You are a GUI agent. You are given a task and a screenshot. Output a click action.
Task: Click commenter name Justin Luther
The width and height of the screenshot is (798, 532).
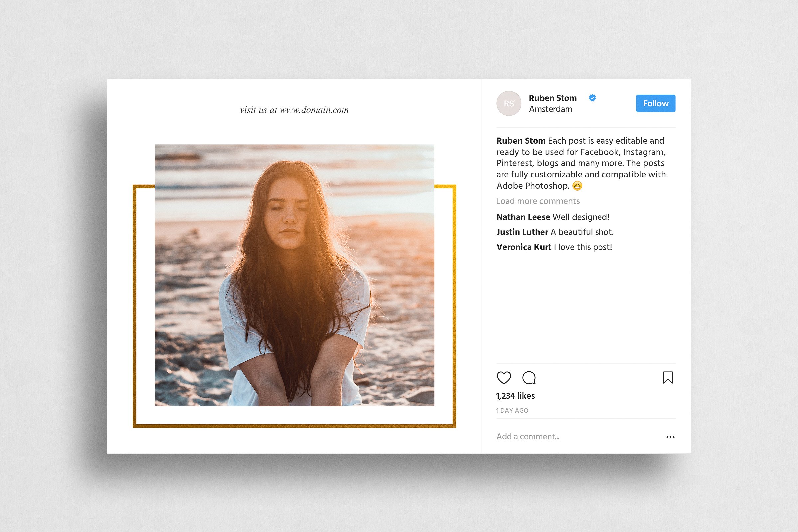522,232
